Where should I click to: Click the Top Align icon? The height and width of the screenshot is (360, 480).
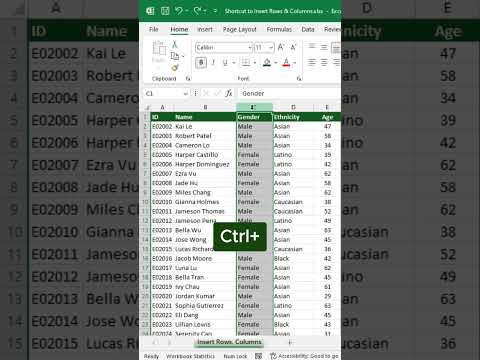312,47
